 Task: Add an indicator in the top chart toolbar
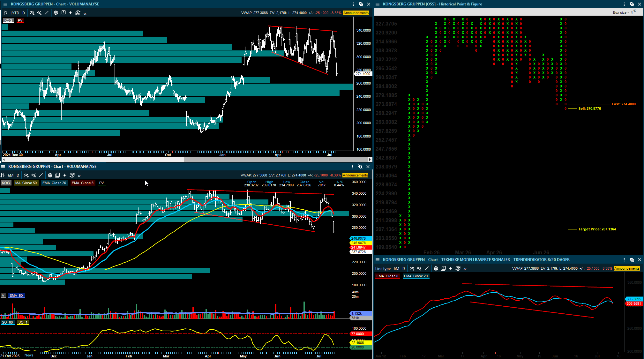[32, 13]
